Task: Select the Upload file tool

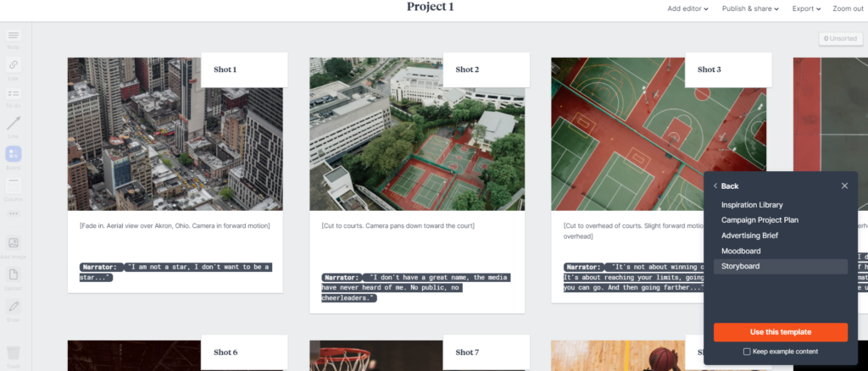Action: tap(14, 275)
